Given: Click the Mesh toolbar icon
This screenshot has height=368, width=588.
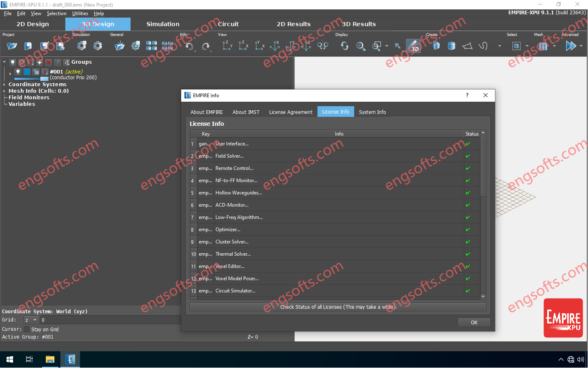Looking at the screenshot, I should tap(542, 46).
